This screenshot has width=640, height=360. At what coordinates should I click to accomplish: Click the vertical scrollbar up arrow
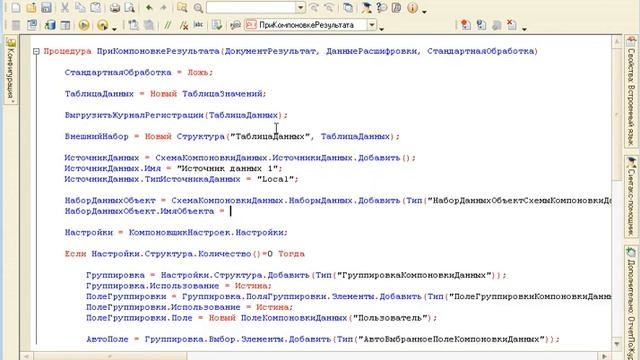pyautogui.click(x=616, y=41)
